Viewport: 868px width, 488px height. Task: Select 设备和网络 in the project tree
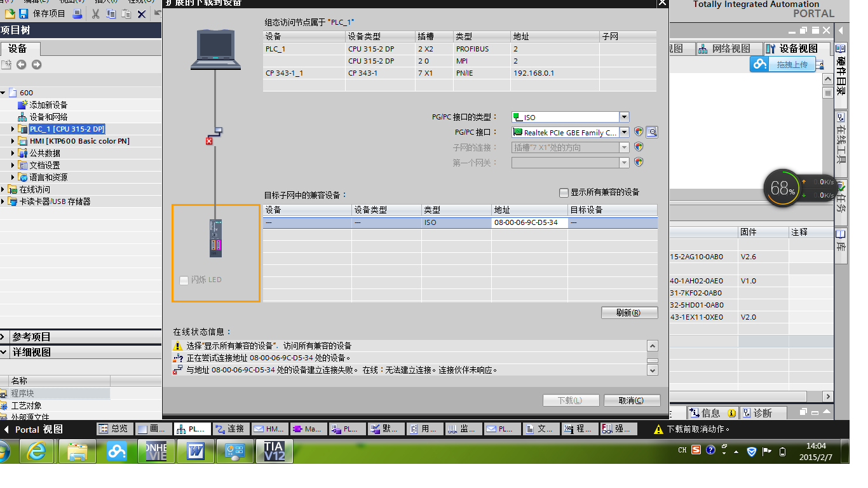[x=48, y=117]
